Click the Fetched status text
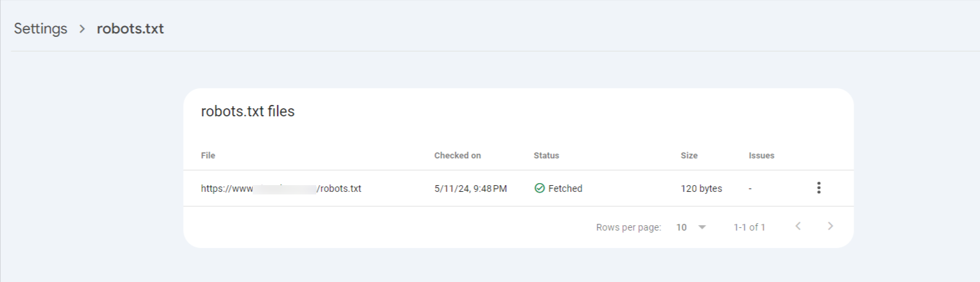 pos(565,188)
